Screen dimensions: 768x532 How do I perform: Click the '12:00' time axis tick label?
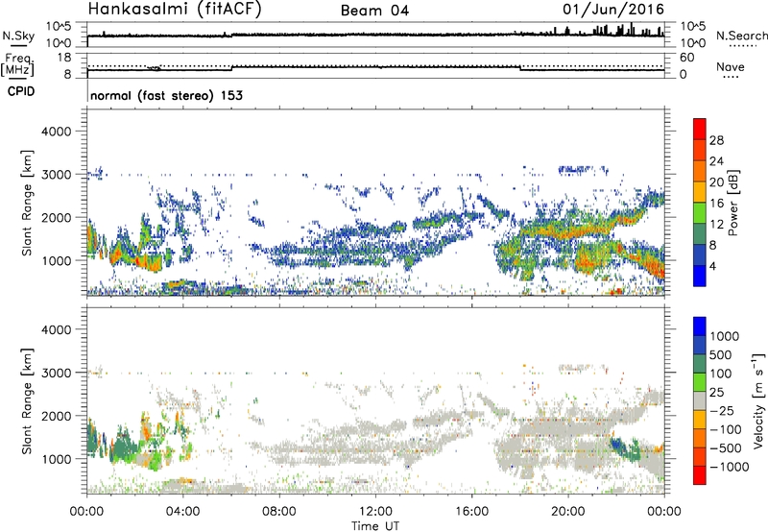(375, 512)
